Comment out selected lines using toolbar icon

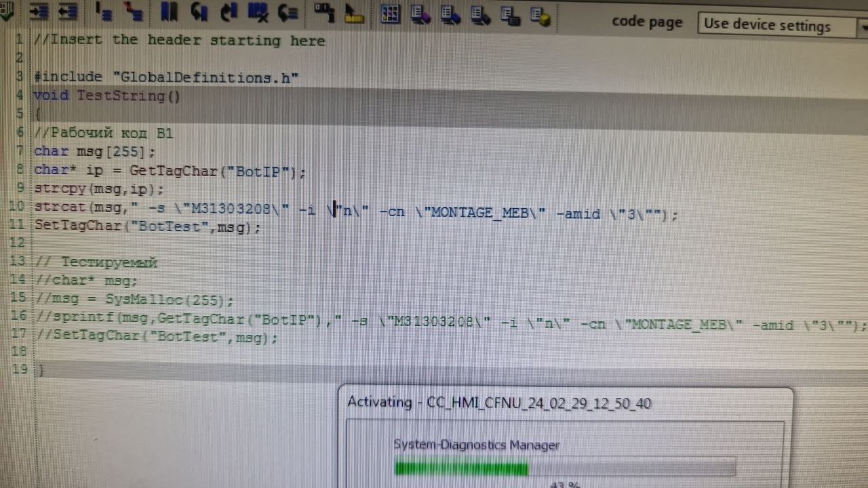click(104, 12)
